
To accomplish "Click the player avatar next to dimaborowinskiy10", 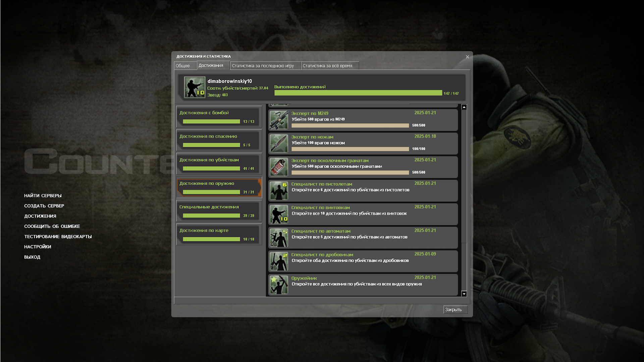I will click(195, 87).
